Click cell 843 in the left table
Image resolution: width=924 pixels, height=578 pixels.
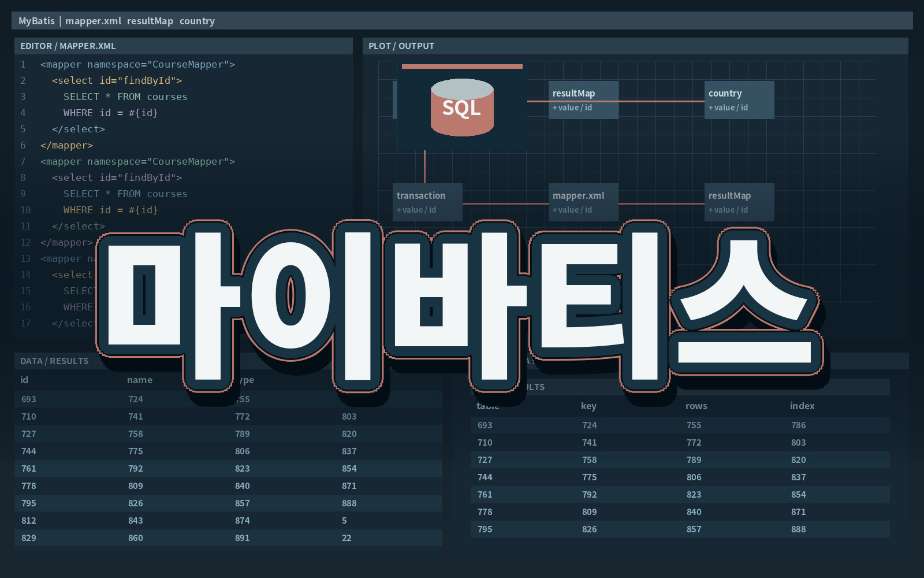[x=136, y=520]
